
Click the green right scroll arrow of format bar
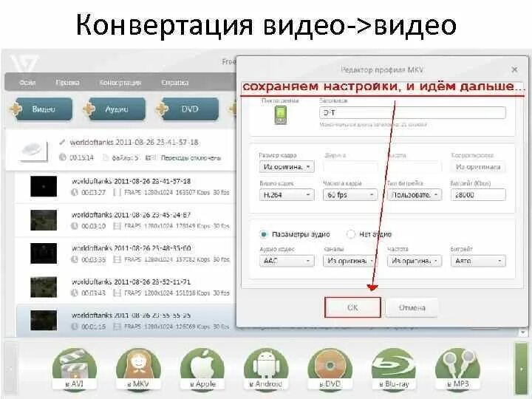point(522,369)
